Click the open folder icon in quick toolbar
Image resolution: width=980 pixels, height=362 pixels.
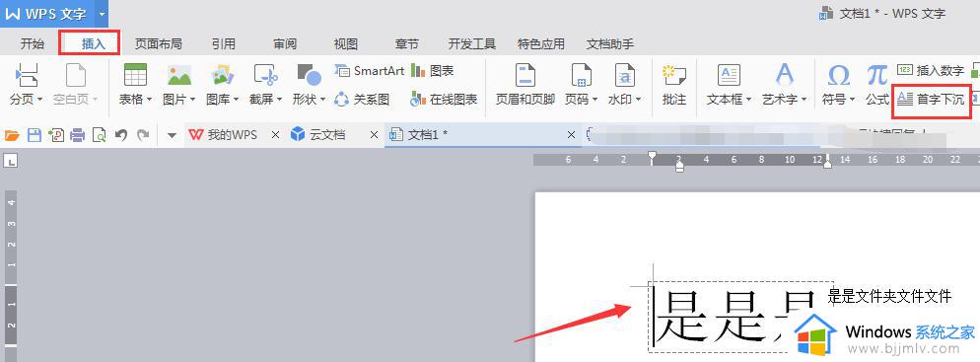pos(13,135)
